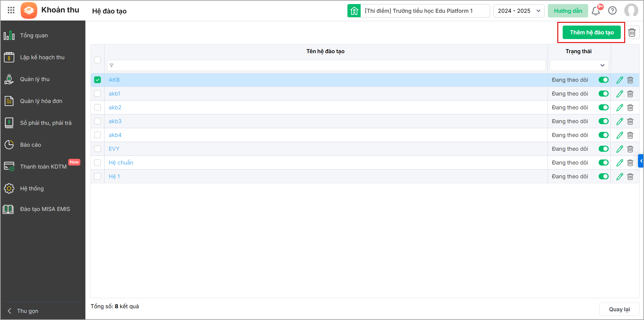Screen dimensions: 644x320
Task: Click the Thêm hệ đào tạo button
Action: [x=592, y=32]
